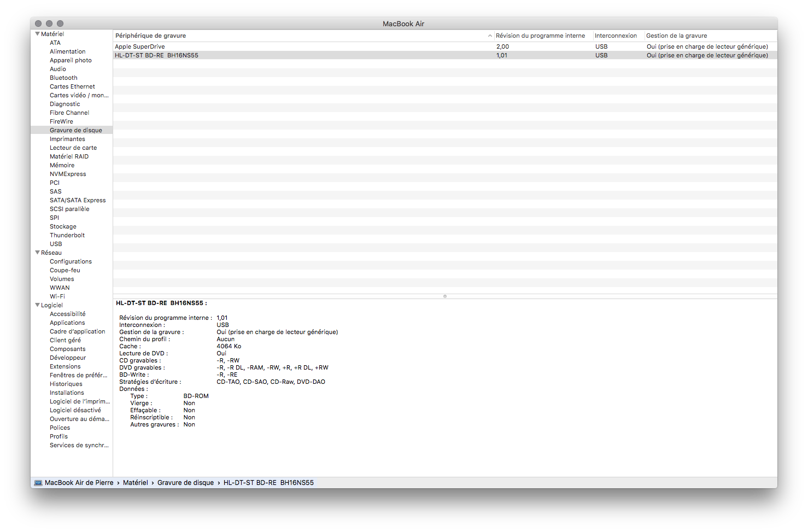Select Cadre d'application entry

(78, 331)
